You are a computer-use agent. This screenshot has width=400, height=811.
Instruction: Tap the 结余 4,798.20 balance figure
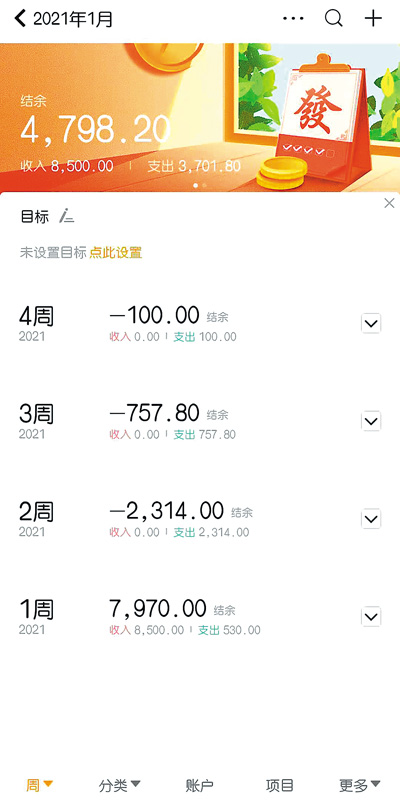click(96, 129)
